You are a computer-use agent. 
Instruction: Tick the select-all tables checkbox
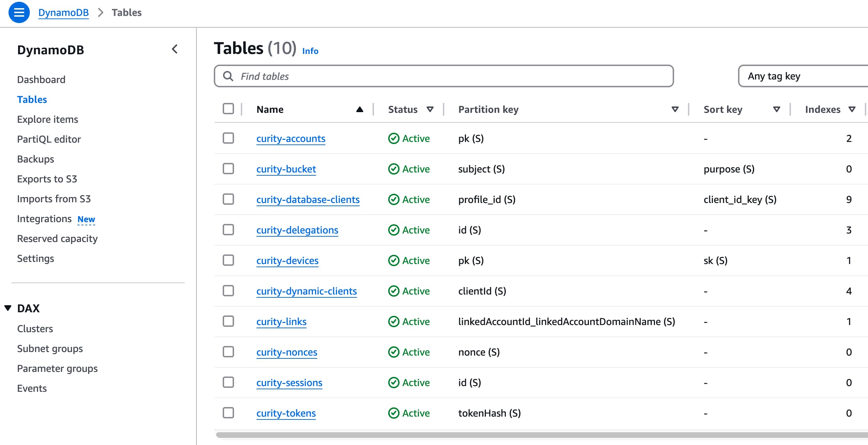tap(228, 109)
